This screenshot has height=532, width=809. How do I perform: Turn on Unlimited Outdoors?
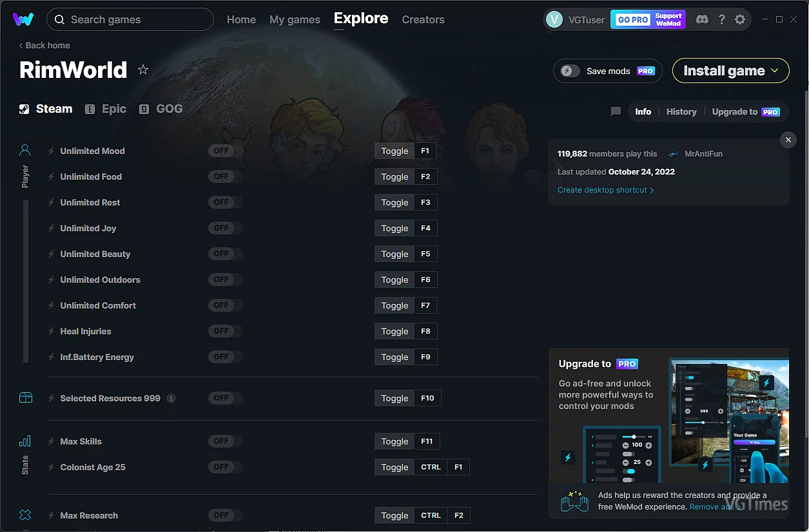point(225,280)
